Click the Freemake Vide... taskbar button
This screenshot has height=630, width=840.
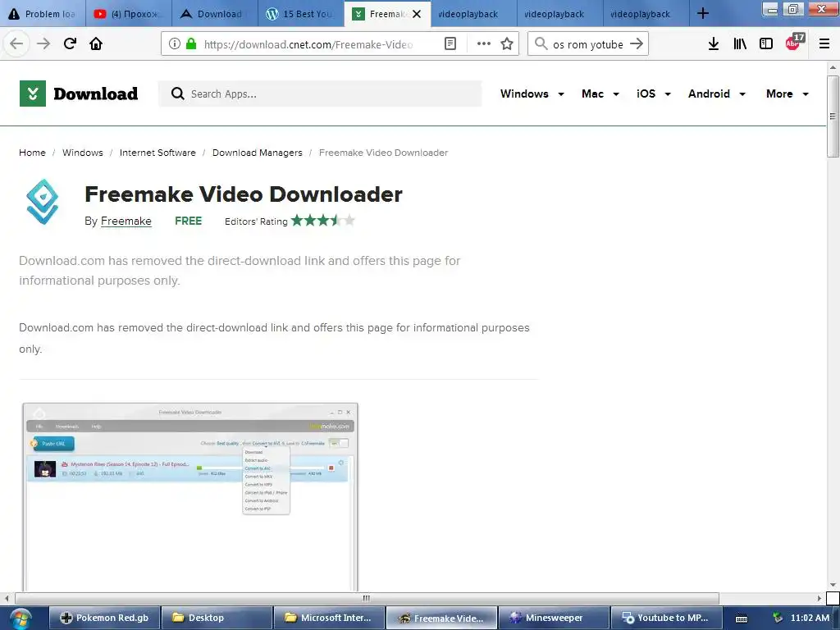click(441, 618)
